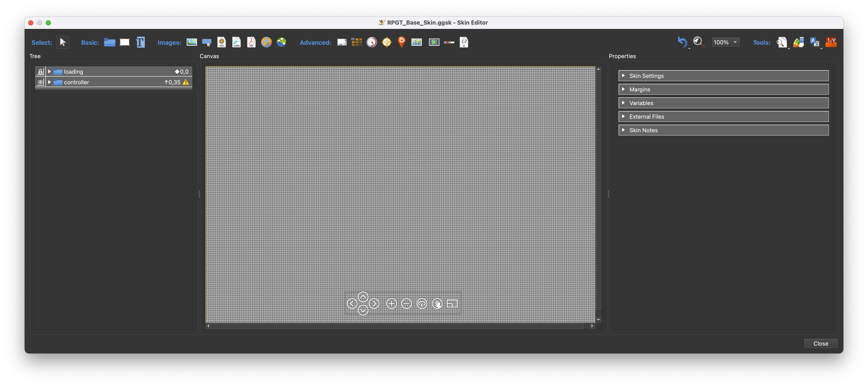Add a PDF element
Image resolution: width=868 pixels, height=386 pixels.
tap(251, 42)
